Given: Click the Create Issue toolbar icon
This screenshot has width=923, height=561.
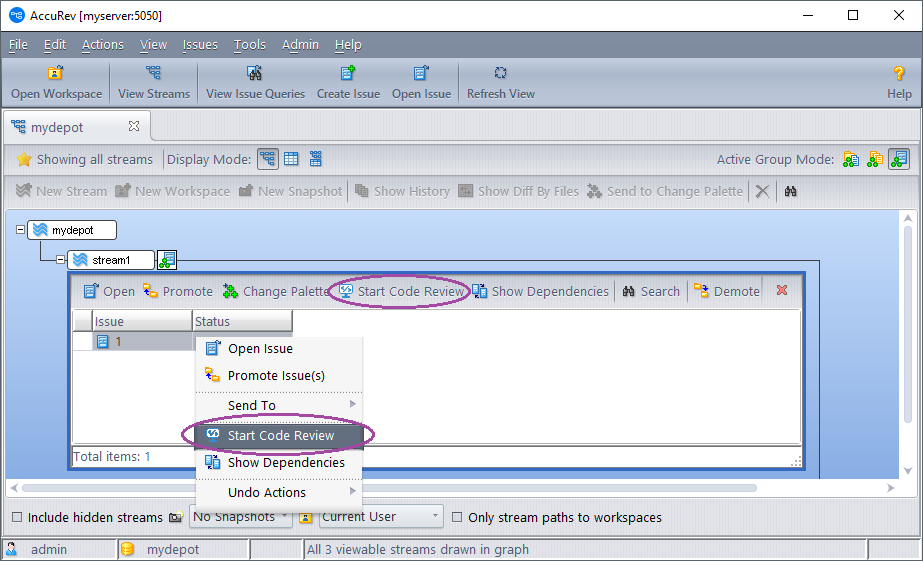Looking at the screenshot, I should 348,74.
